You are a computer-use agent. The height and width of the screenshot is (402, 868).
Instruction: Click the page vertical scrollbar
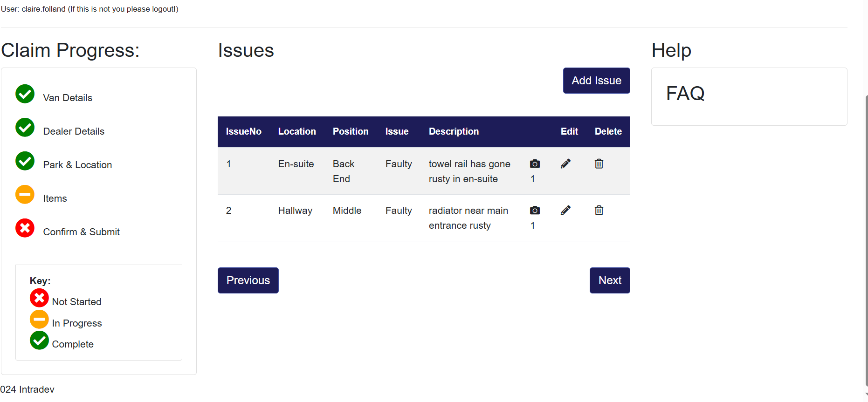pos(866,233)
